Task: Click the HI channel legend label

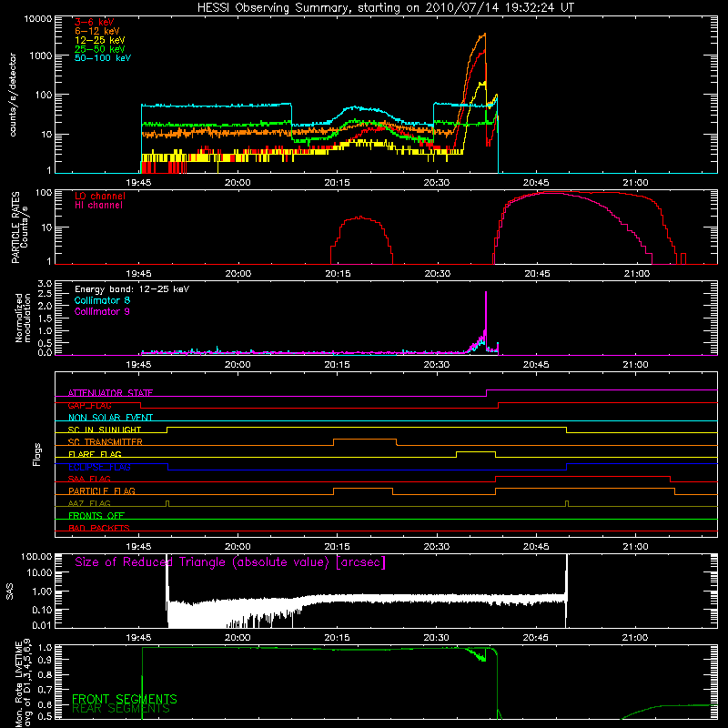Action: pyautogui.click(x=98, y=206)
